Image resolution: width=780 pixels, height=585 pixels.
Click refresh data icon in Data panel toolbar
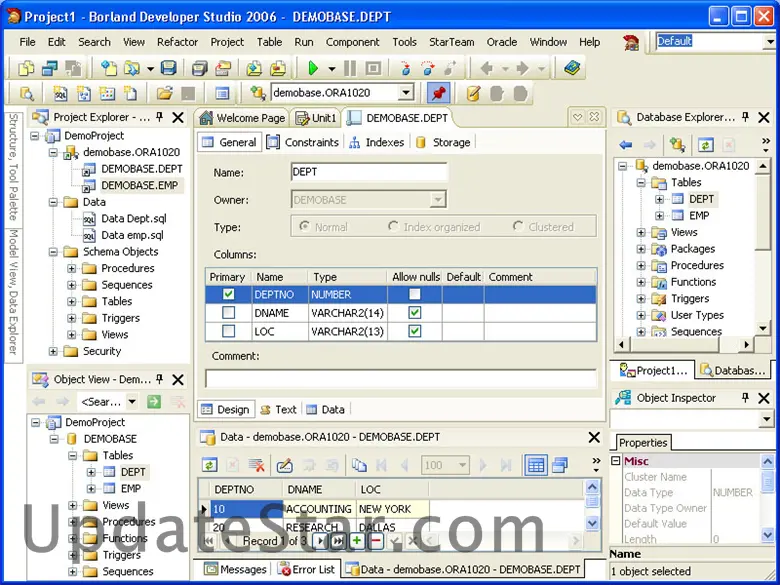point(209,465)
